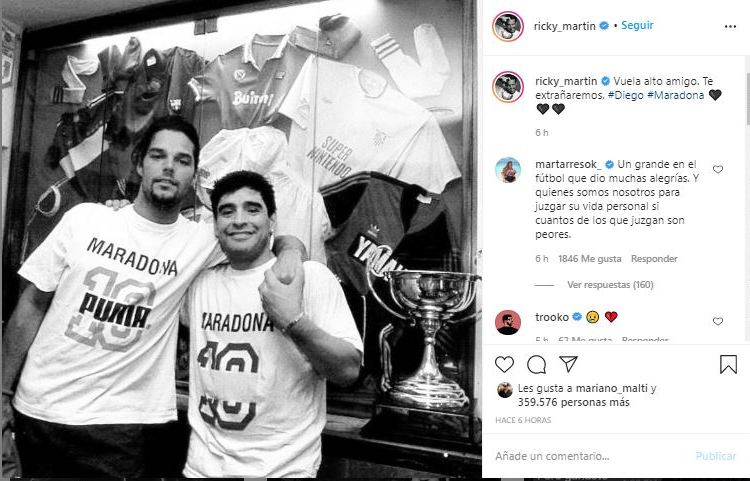Click Publicar to post comment

coord(716,456)
